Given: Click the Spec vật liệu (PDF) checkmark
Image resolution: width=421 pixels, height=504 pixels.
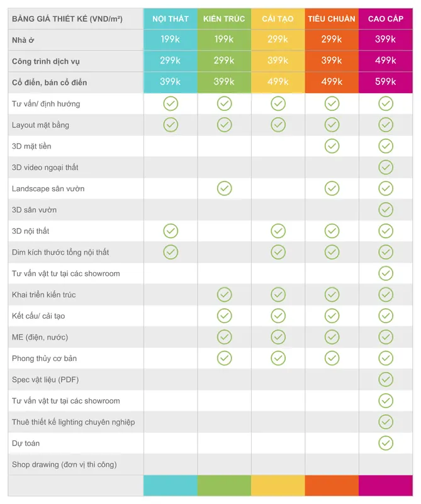Looking at the screenshot, I should pos(386,379).
